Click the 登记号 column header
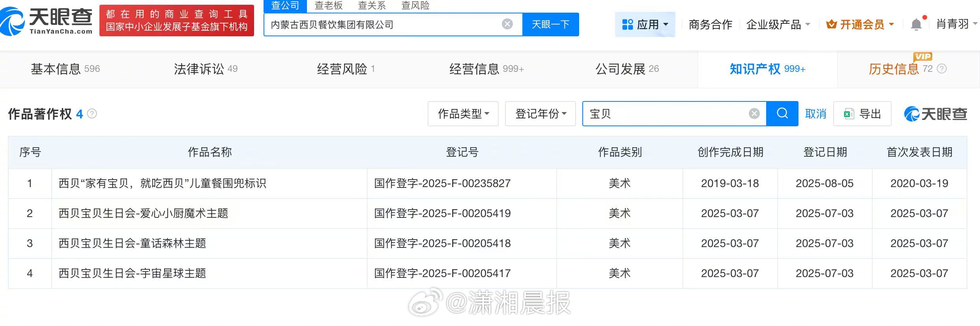 [462, 152]
